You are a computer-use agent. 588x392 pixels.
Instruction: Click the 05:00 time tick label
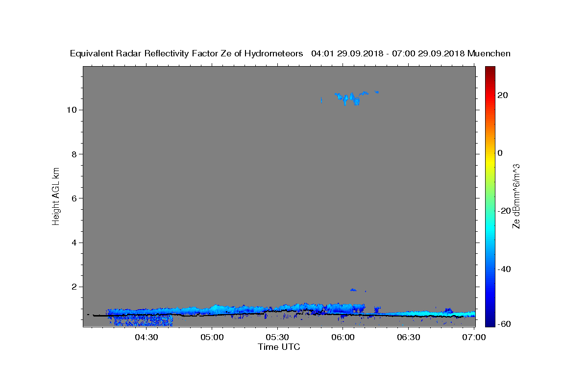[x=212, y=337]
